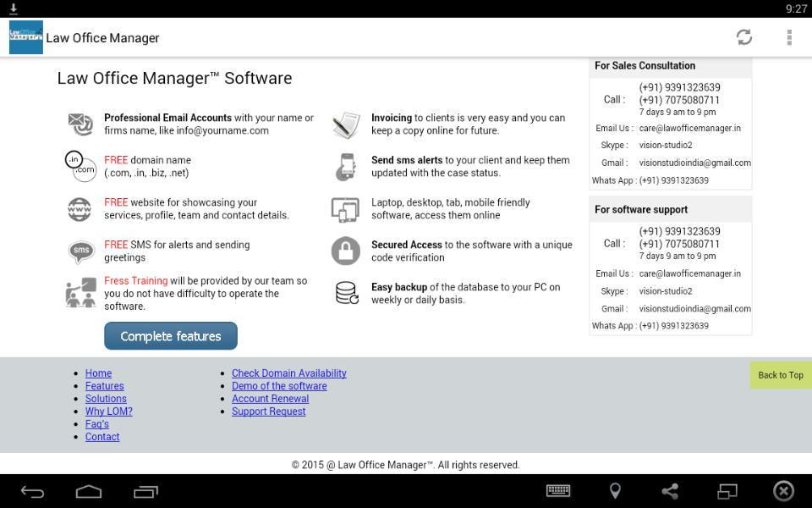The image size is (812, 508).
Task: Click sales phone number (+91) 7075080711
Action: coord(679,100)
